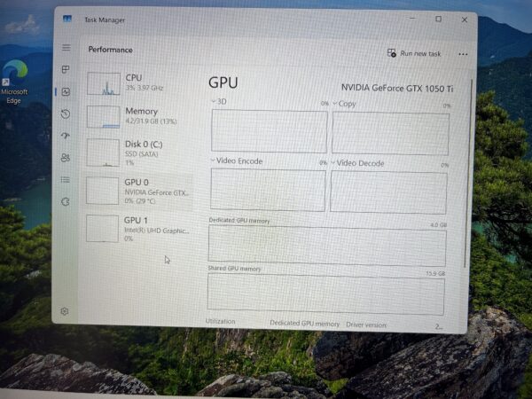Screen dimensions: 532x399
Task: Click the vertical scrollbar of GPU panel
Action: point(468,173)
